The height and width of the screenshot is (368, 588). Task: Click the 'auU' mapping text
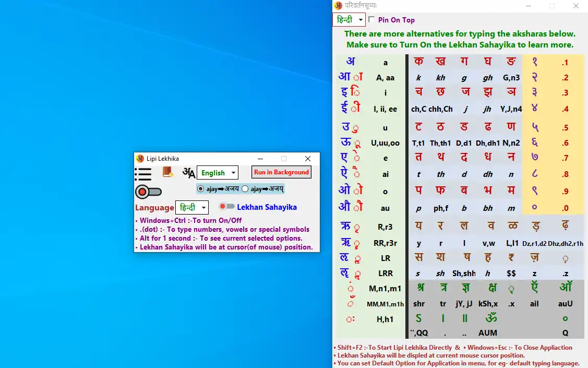pyautogui.click(x=565, y=304)
